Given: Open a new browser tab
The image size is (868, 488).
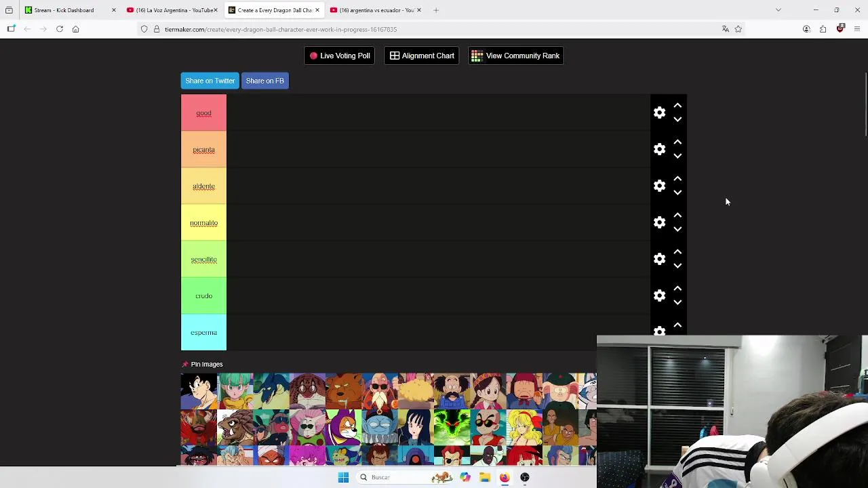Looking at the screenshot, I should pyautogui.click(x=436, y=10).
